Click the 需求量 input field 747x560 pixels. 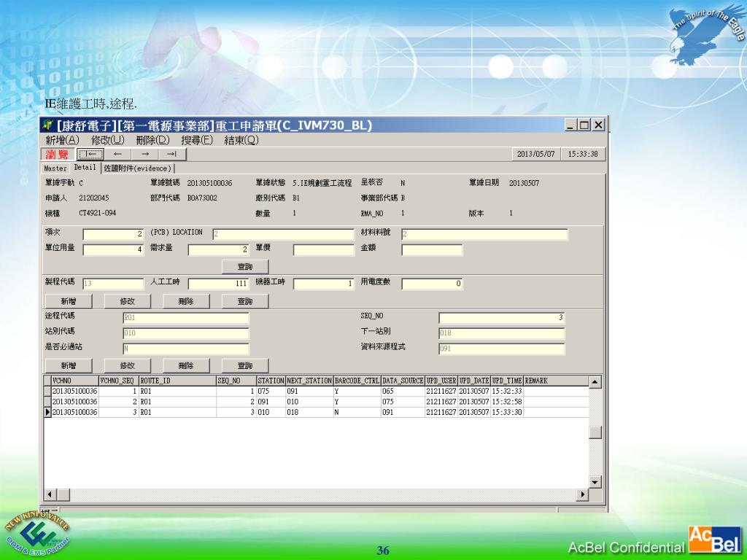(218, 249)
